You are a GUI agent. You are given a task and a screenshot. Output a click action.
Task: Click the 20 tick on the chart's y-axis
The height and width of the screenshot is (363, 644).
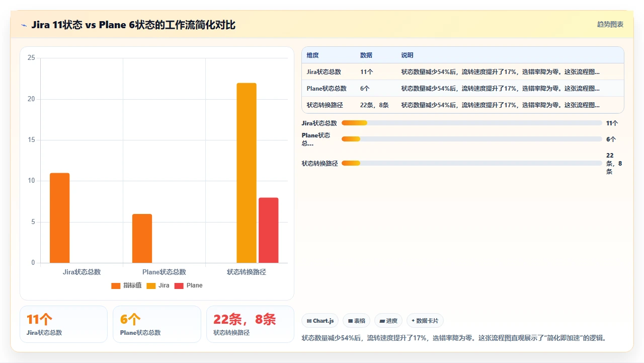[x=31, y=99]
